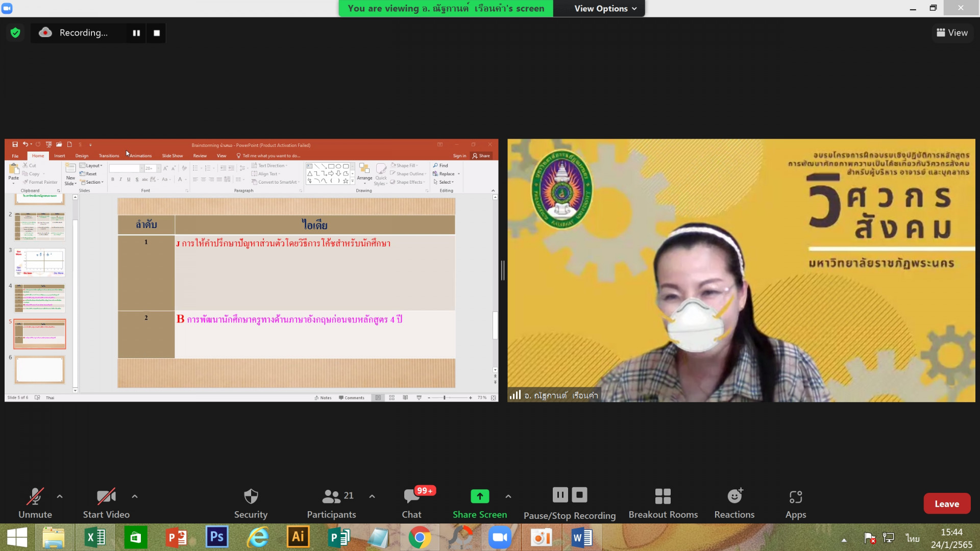Switch to the Transitions ribbon tab
This screenshot has width=980, height=551.
tap(109, 156)
